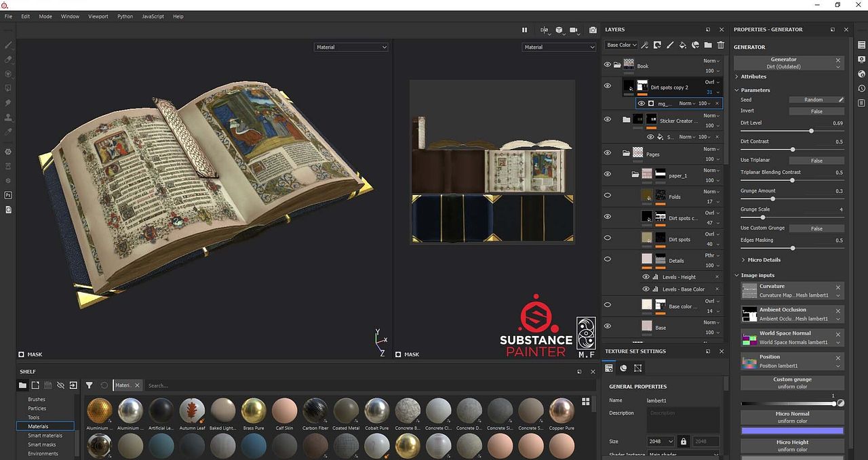Click the add effect magic wand icon
The height and width of the screenshot is (460, 868).
click(644, 45)
